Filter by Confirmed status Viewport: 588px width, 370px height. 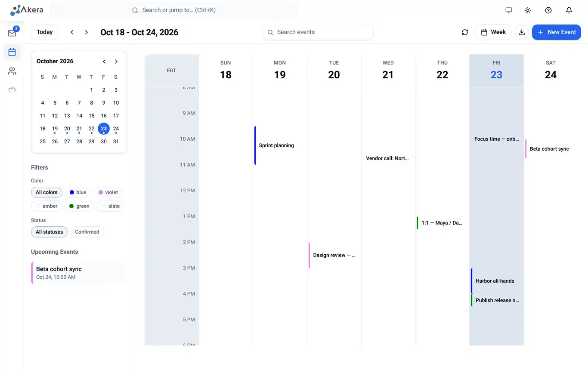click(87, 232)
